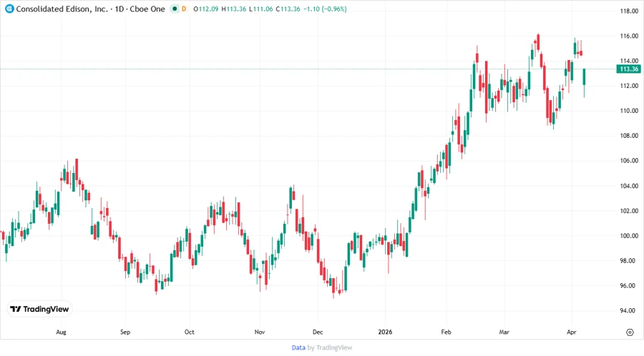
Task: Click the 104.00 price axis label
Action: point(629,186)
